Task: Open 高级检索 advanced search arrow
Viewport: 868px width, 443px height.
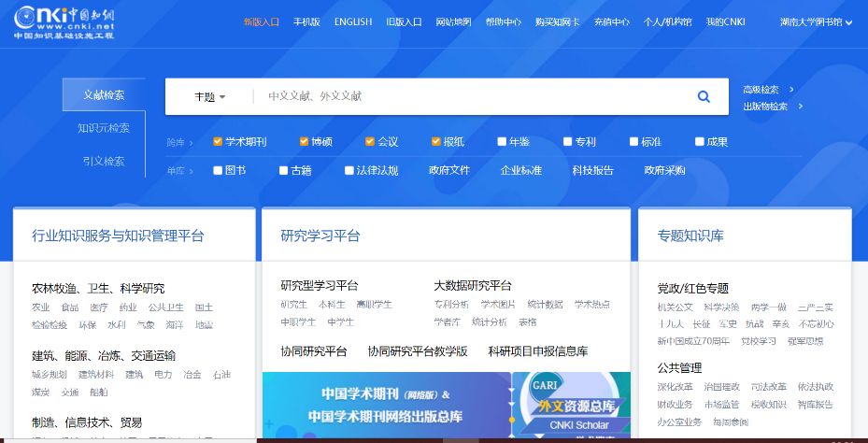Action: click(792, 89)
